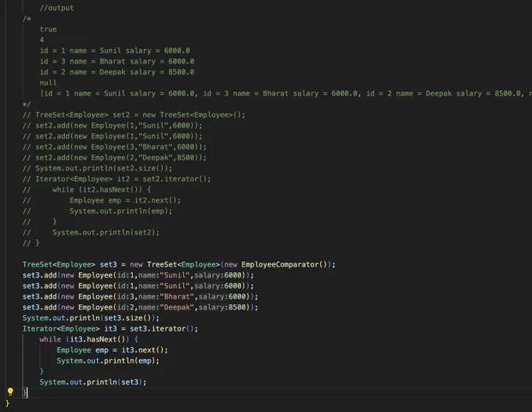Click the '4' output line in comment
Image resolution: width=532 pixels, height=412 pixels.
(41, 40)
